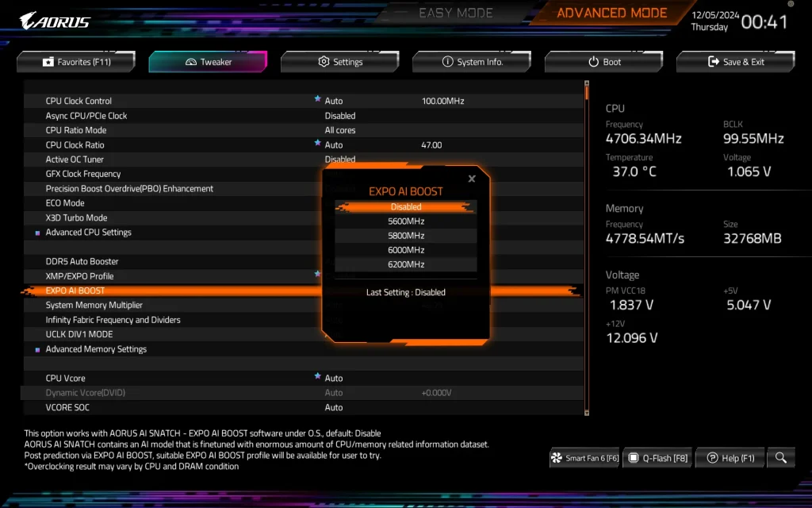Select Disabled in EXPO AI BOOST popup

(406, 207)
